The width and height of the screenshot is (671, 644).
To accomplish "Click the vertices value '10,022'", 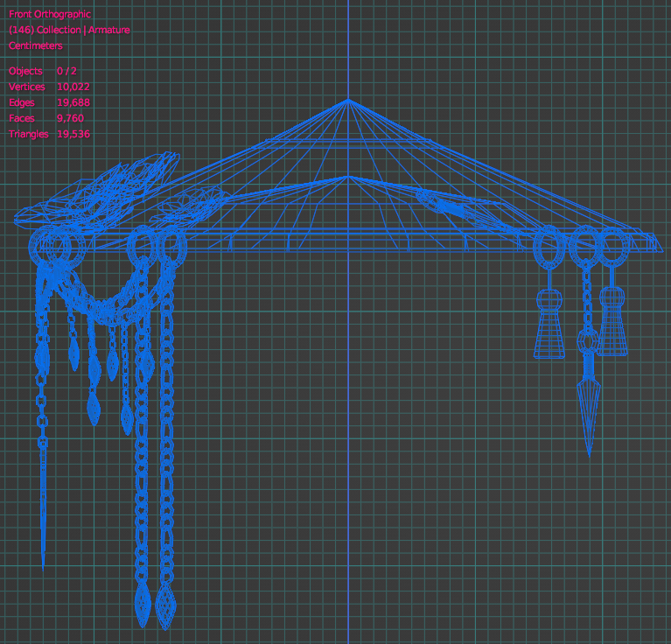I will pyautogui.click(x=73, y=87).
